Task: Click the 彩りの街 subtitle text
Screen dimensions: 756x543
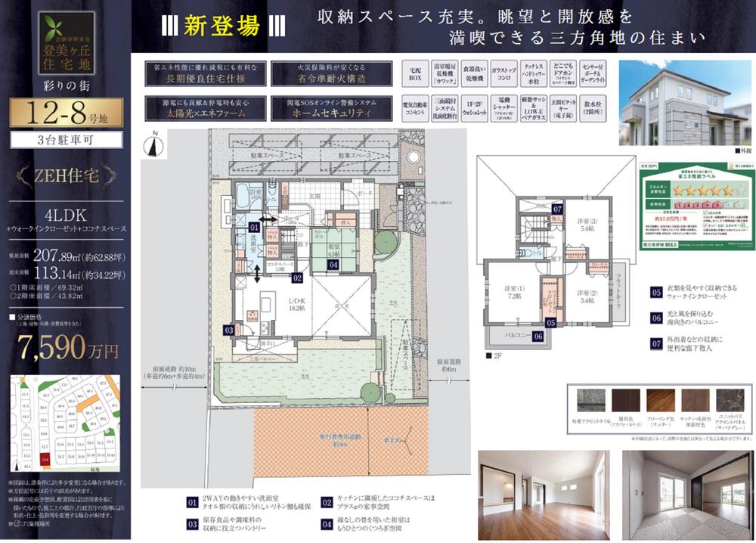Action: click(66, 86)
